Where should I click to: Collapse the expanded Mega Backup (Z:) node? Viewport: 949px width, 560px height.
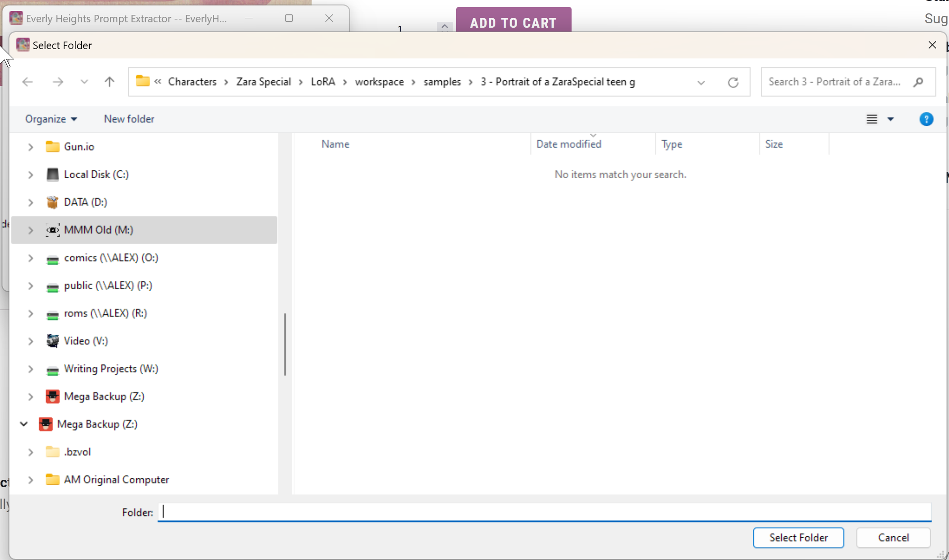(x=24, y=424)
